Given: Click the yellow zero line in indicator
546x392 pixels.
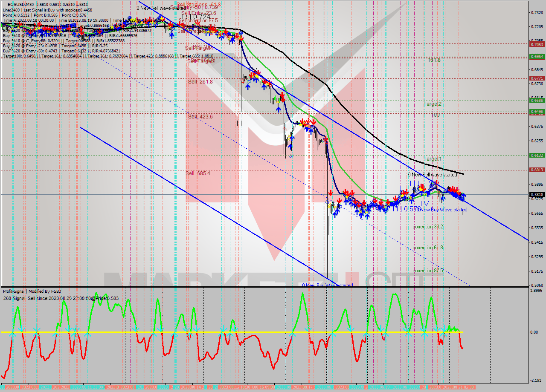Looking at the screenshot, I should pos(232,332).
